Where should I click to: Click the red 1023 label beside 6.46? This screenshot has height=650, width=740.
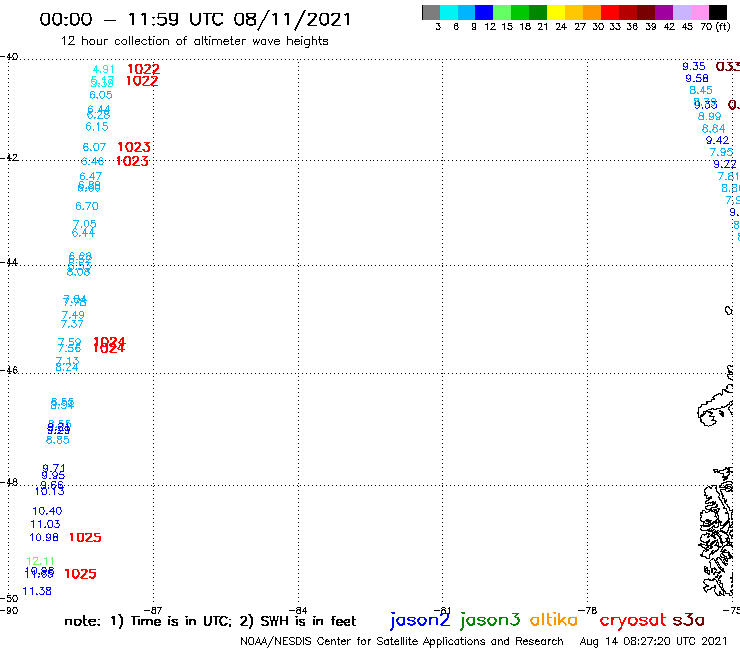(x=132, y=161)
